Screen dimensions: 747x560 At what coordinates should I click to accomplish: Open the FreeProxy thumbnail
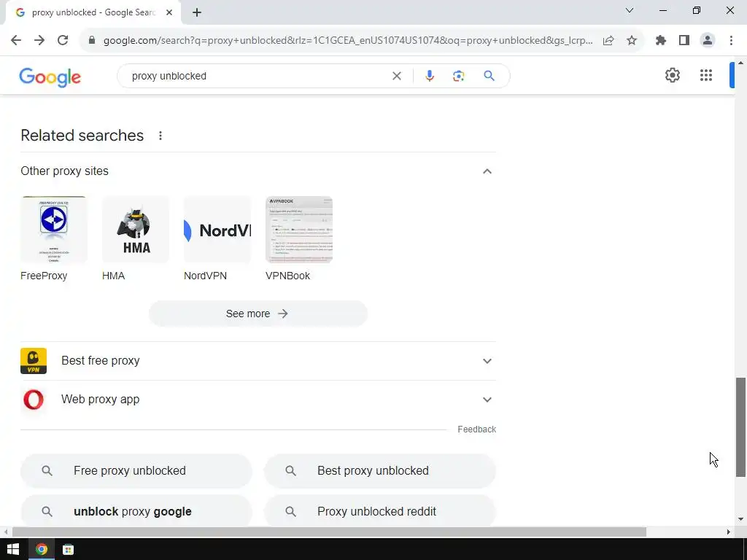point(54,230)
